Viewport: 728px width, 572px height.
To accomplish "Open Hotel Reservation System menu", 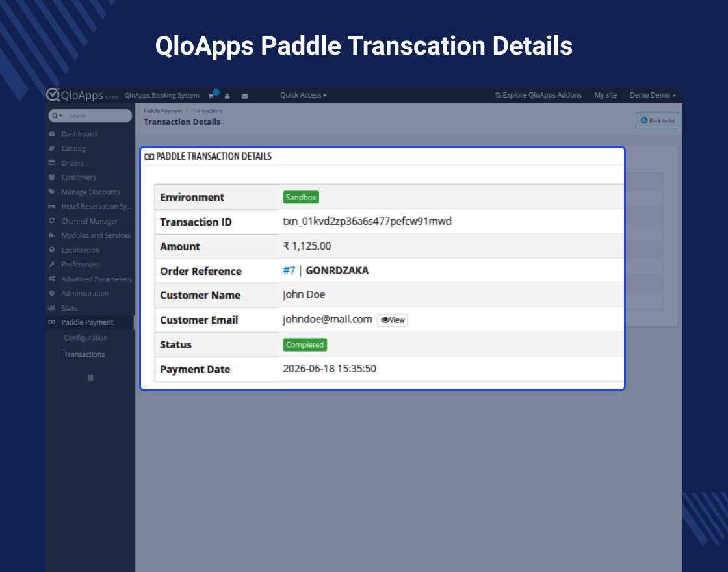I will (97, 206).
